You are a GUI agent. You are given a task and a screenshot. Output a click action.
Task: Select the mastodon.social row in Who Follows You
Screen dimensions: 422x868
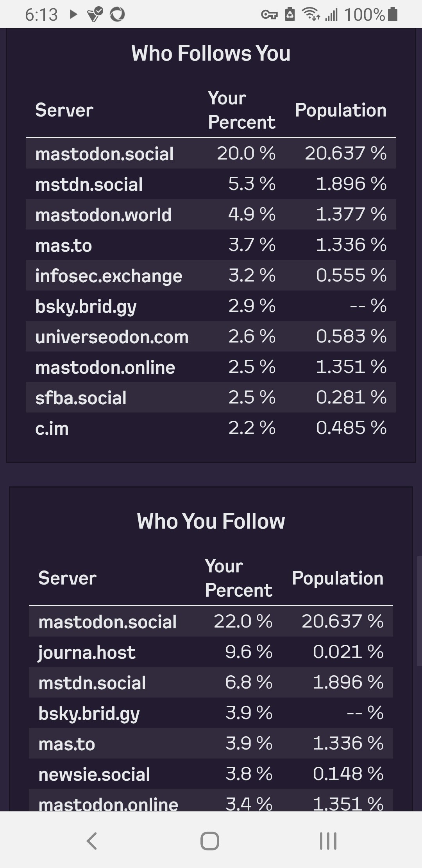click(x=211, y=153)
